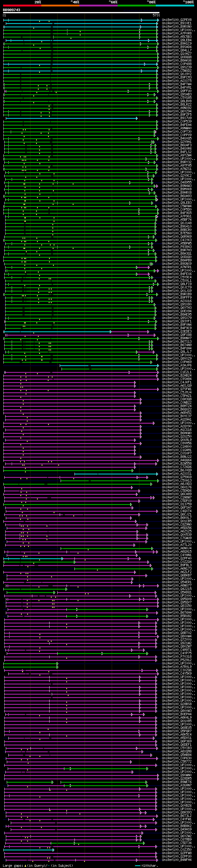Click label UniRef100_B9FCM3
Image resolution: width=197 pixels, height=868 pixels.
(177, 78)
